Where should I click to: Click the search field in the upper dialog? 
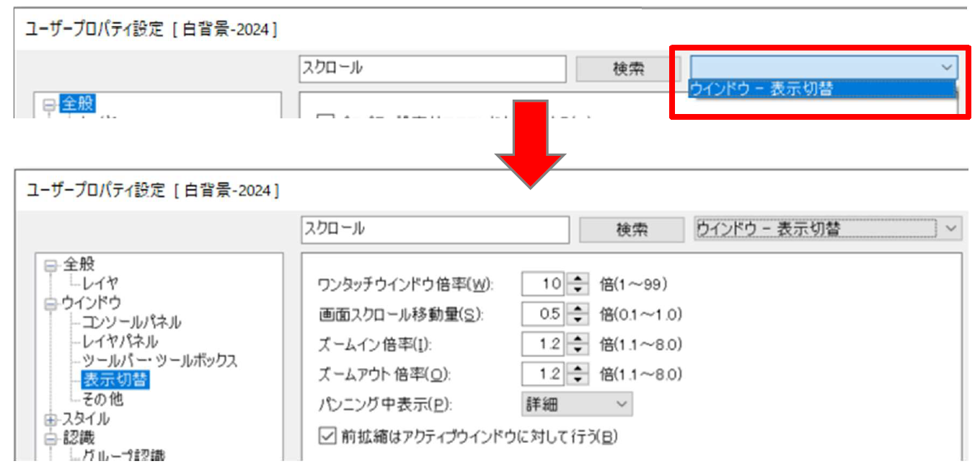pos(433,69)
